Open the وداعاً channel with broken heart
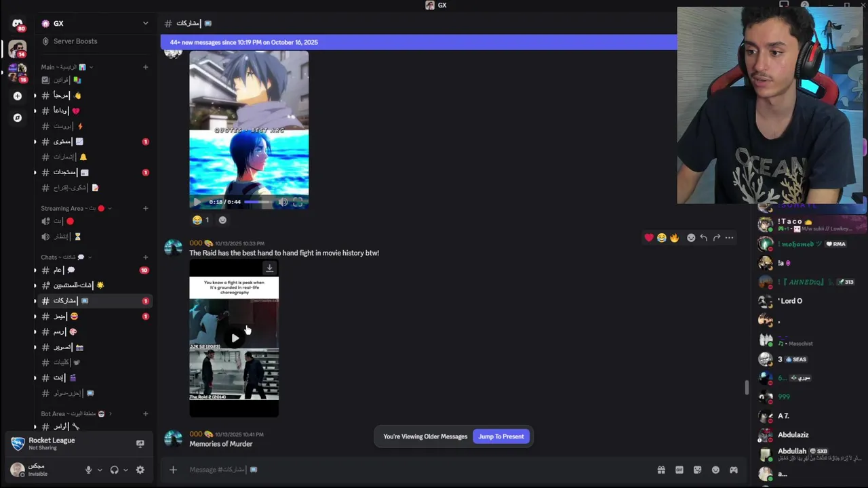868x488 pixels. tap(95, 110)
